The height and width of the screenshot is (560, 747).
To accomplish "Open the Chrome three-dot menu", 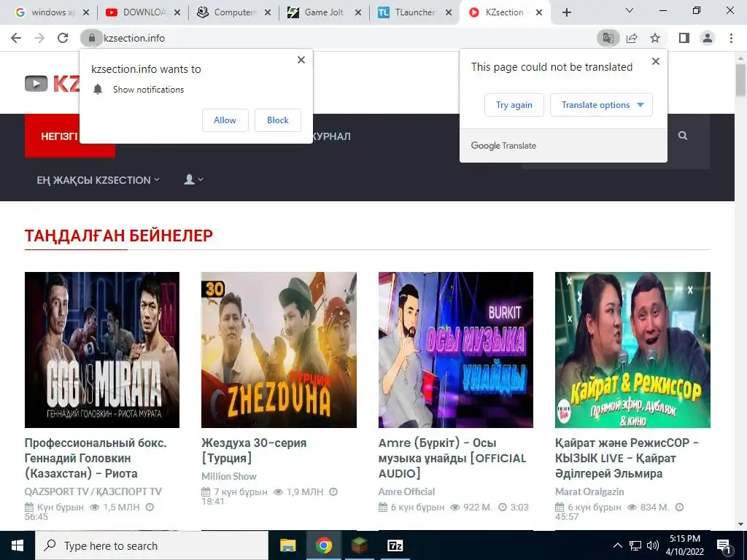I will click(731, 38).
